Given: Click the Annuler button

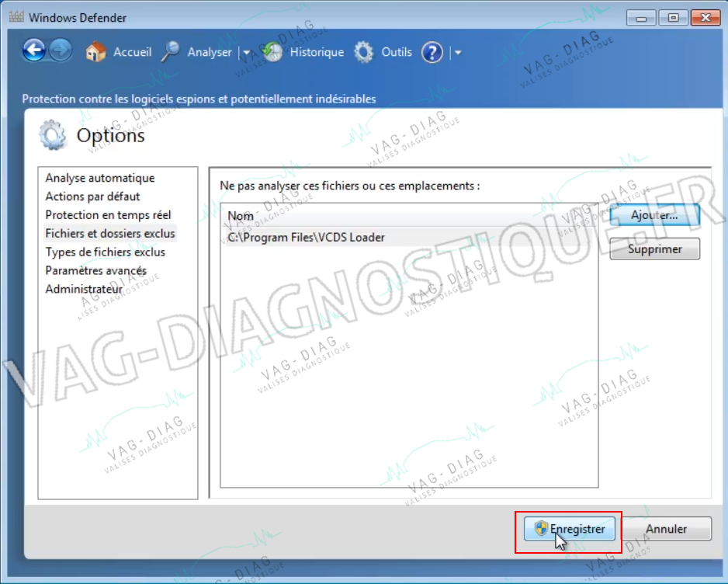Looking at the screenshot, I should click(666, 529).
